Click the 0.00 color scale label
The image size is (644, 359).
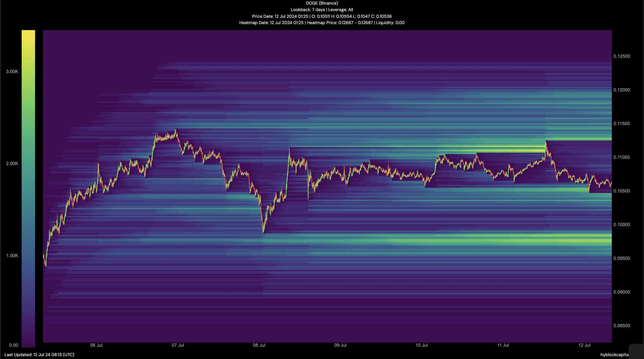tap(14, 345)
